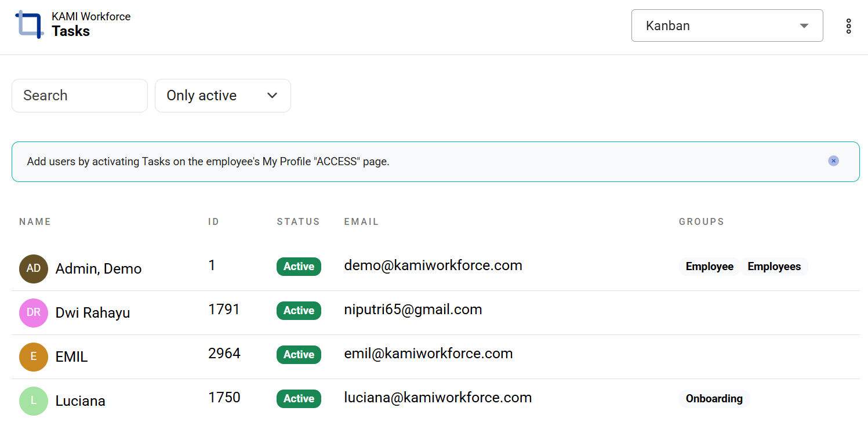
Task: Sort by the EMAIL column header
Action: coord(361,221)
